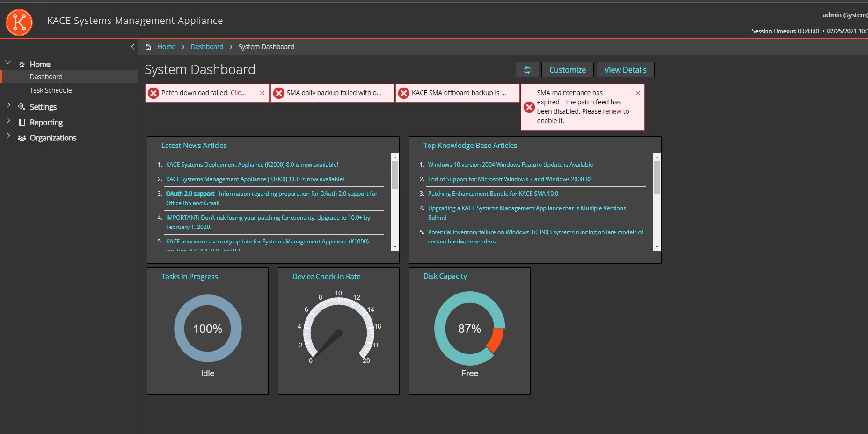Follow the Dashboard breadcrumb link

[207, 47]
